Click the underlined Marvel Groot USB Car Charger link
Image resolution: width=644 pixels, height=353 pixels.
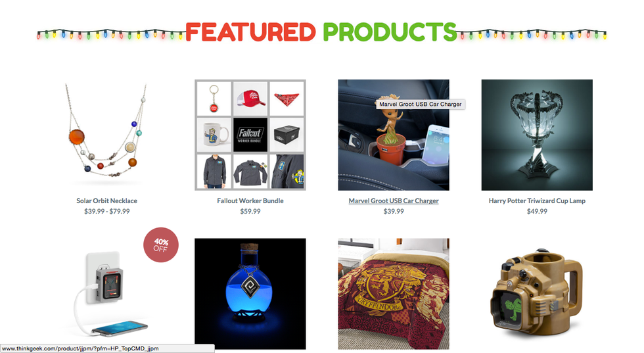394,201
